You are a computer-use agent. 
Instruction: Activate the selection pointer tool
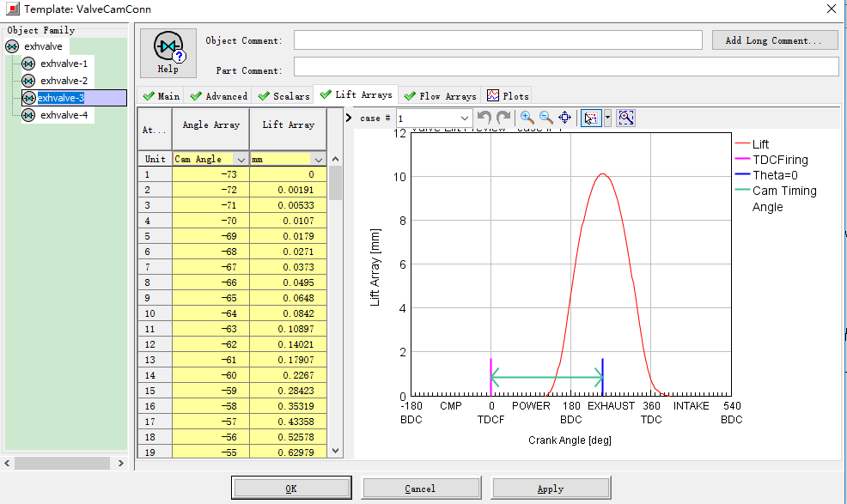click(591, 118)
